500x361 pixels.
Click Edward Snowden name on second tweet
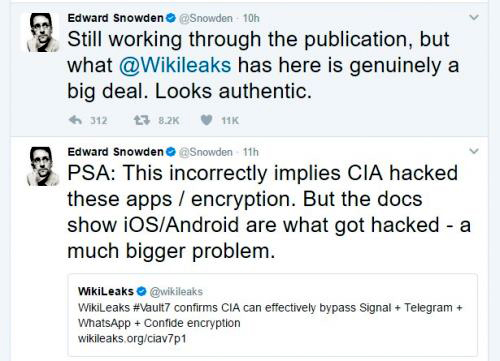coord(115,152)
